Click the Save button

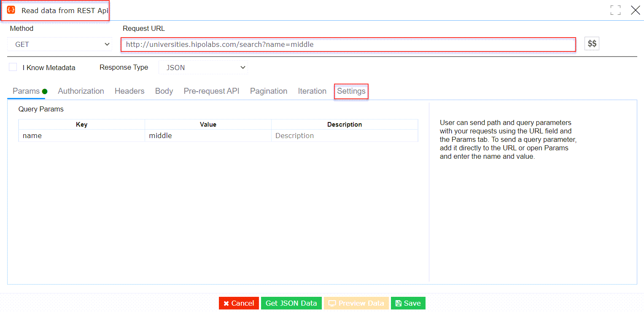pyautogui.click(x=408, y=303)
